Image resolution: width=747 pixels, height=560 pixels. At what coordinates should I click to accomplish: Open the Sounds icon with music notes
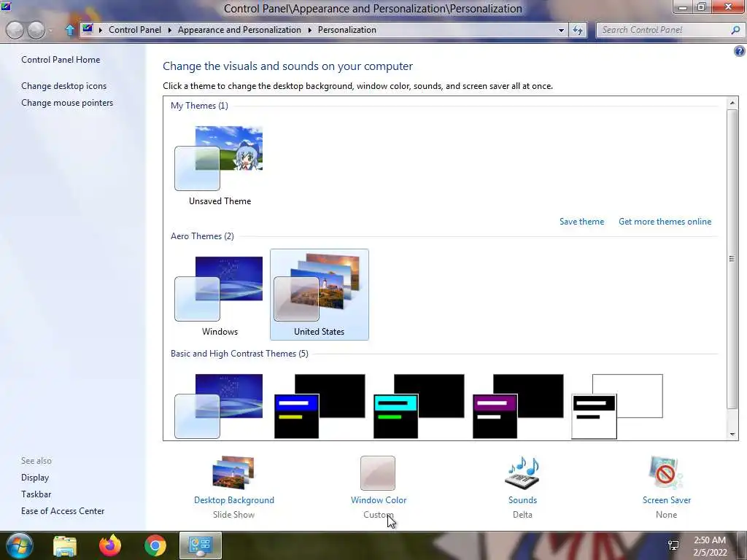tap(522, 472)
